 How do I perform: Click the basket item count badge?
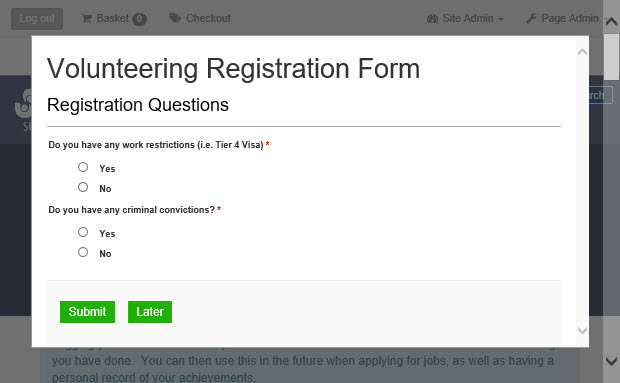click(139, 19)
